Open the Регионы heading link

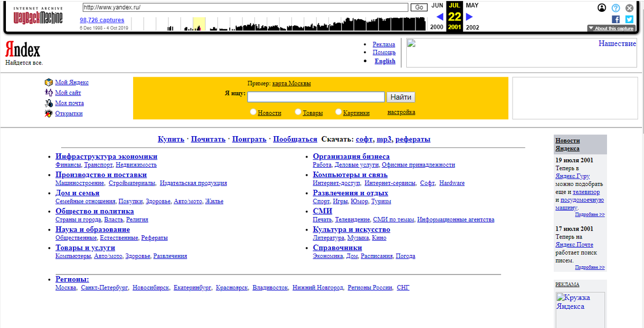coord(72,279)
